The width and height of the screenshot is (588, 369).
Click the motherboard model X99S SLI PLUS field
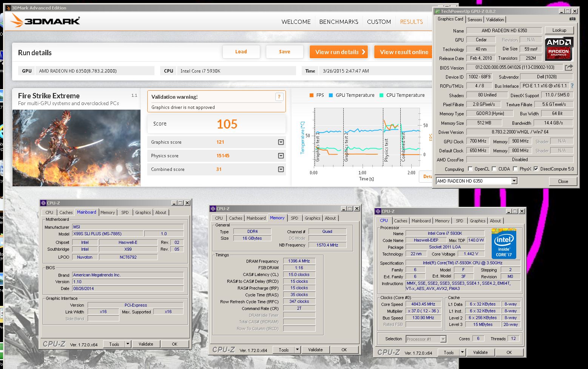[x=108, y=234]
